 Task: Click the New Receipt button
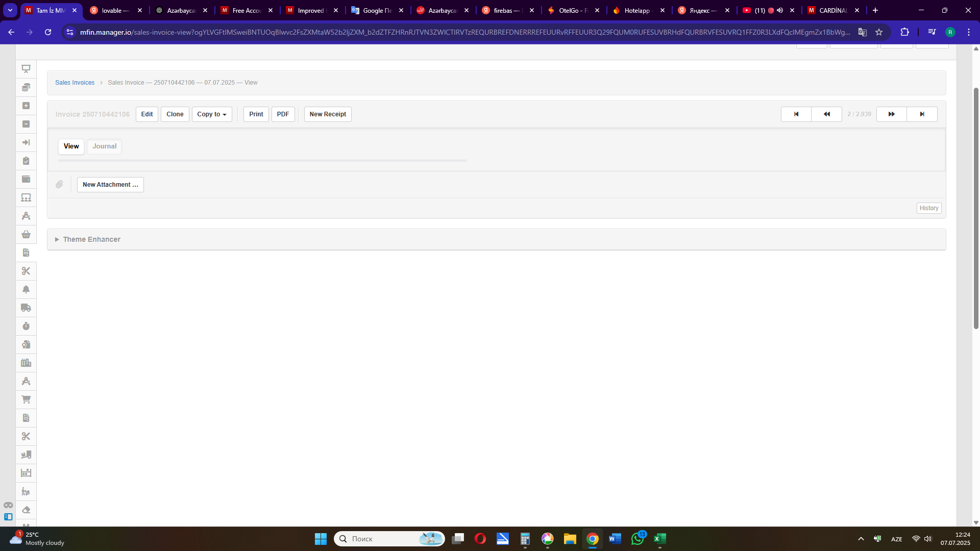click(x=328, y=114)
